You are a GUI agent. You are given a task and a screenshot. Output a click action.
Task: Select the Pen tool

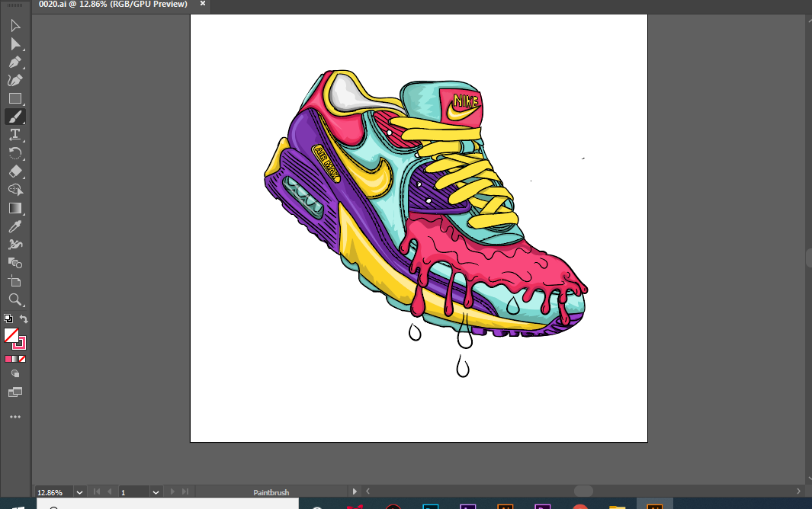15,62
